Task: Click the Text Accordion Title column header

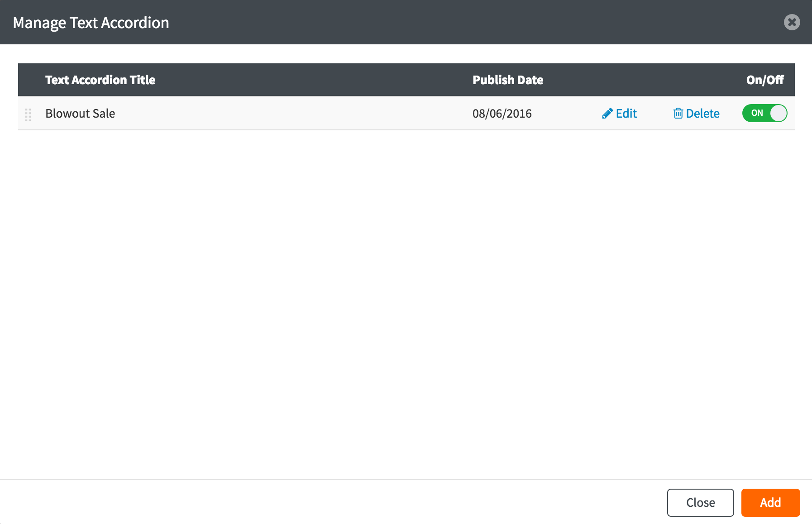Action: [x=100, y=80]
